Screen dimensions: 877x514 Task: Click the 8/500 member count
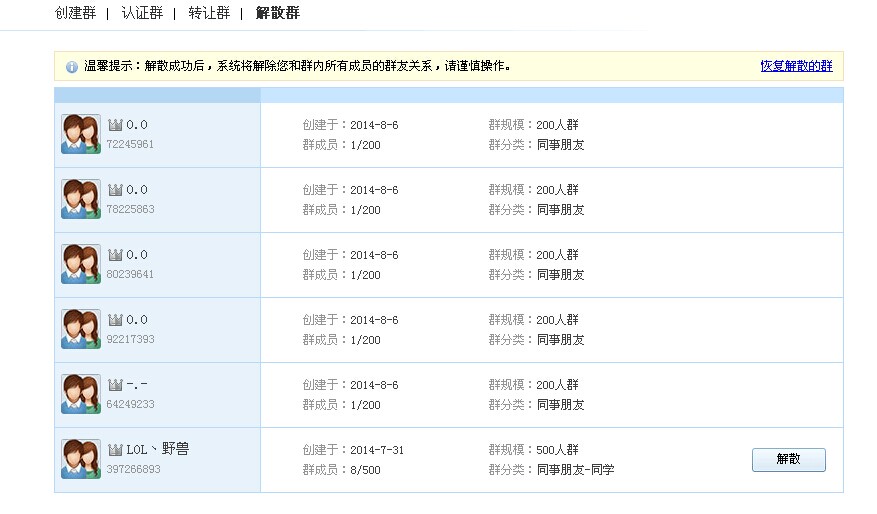click(x=365, y=470)
